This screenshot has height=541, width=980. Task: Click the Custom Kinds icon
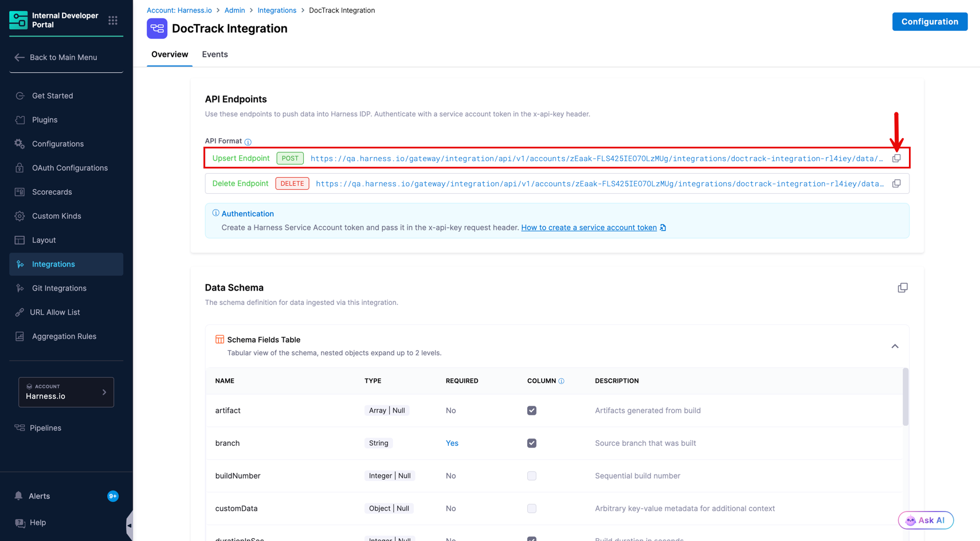pyautogui.click(x=19, y=216)
